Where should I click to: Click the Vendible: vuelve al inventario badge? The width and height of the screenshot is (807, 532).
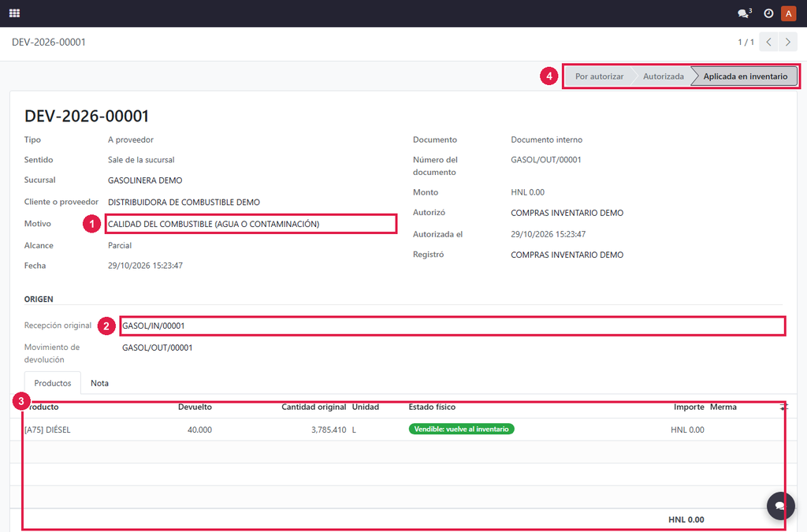(x=461, y=429)
